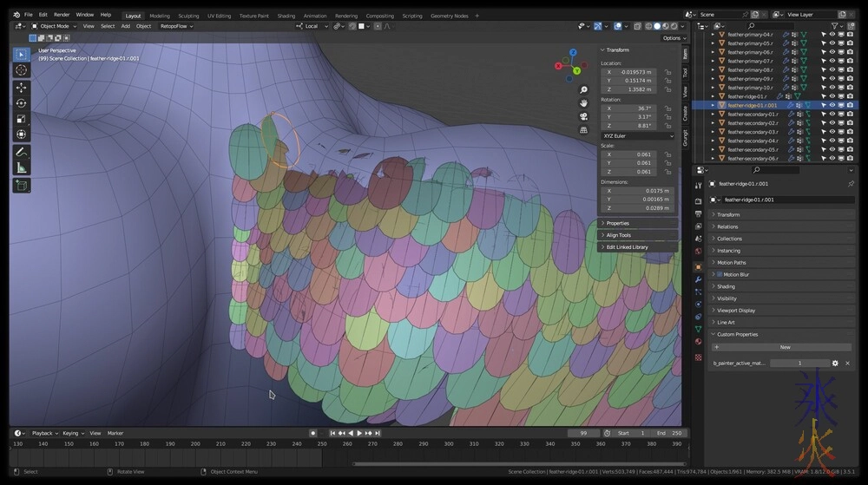Image resolution: width=868 pixels, height=485 pixels.
Task: Open the Object Mode dropdown
Action: [x=56, y=26]
